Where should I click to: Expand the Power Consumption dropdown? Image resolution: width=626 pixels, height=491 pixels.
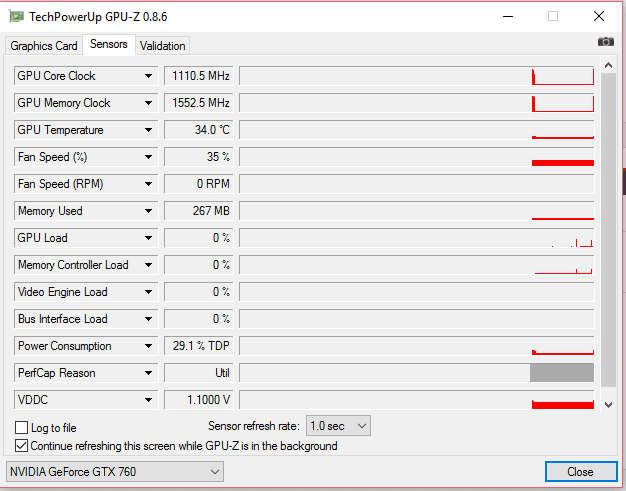click(x=149, y=346)
